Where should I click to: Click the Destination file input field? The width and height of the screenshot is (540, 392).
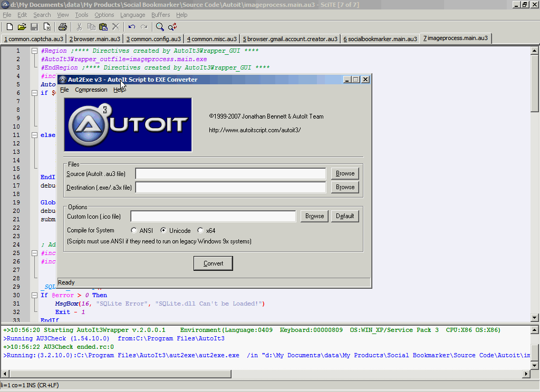pyautogui.click(x=230, y=187)
